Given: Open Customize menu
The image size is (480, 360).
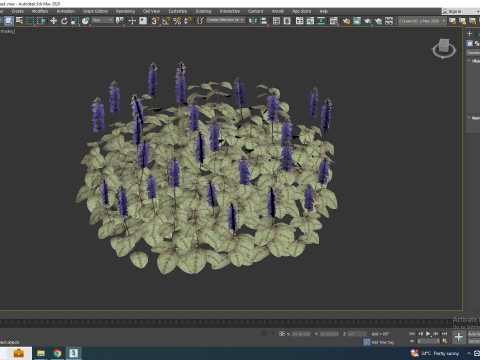Looking at the screenshot, I should point(178,11).
